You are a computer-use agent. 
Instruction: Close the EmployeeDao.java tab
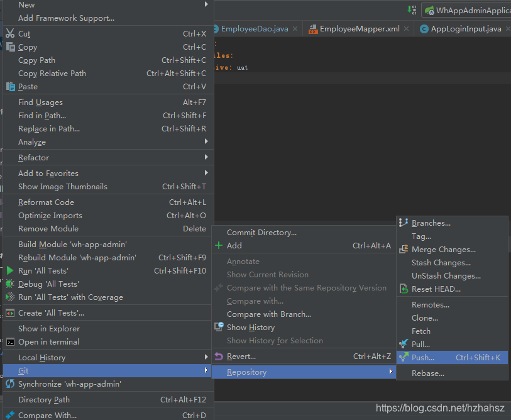(295, 29)
